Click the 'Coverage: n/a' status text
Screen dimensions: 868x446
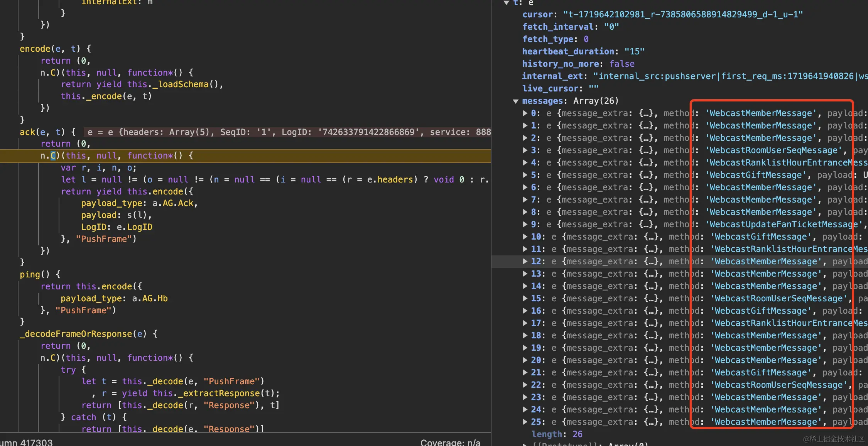point(450,443)
